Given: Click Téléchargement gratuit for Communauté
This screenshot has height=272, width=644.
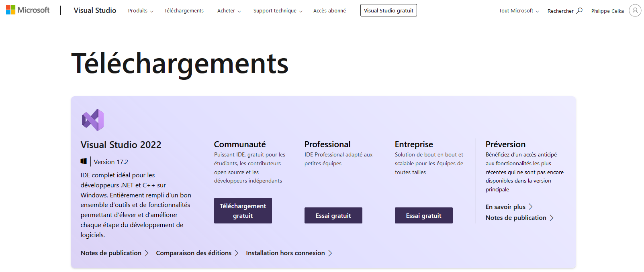Looking at the screenshot, I should [x=243, y=211].
